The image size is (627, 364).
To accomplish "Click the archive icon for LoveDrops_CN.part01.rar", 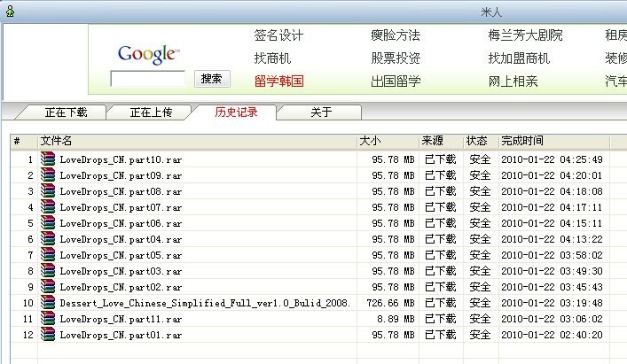I will (x=48, y=335).
